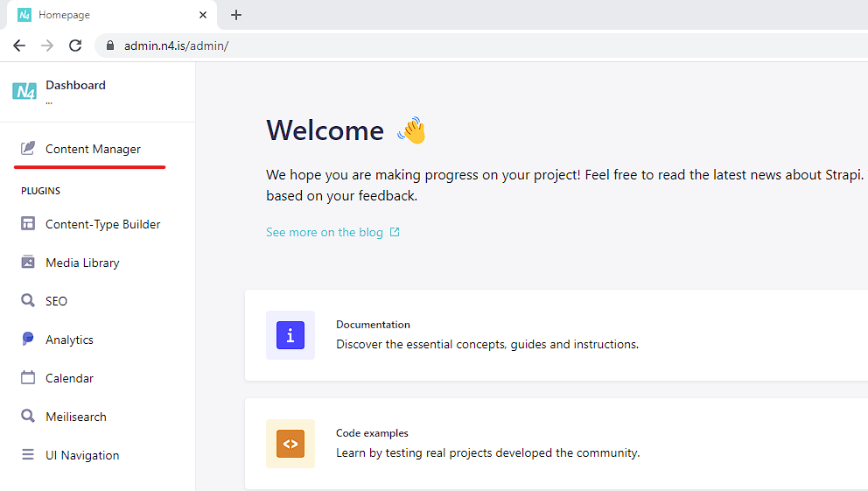Screen dimensions: 868x491
Task: Click the external link icon beside the blog link
Action: pyautogui.click(x=395, y=232)
